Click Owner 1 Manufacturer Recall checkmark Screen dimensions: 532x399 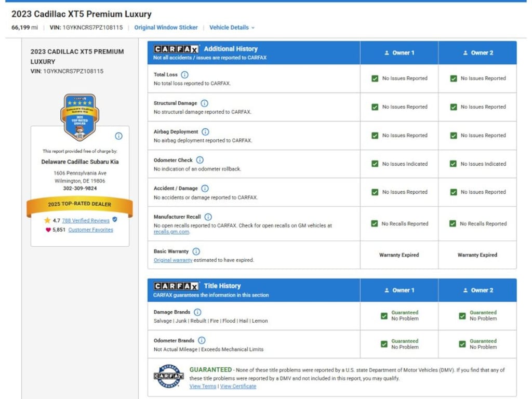[374, 223]
